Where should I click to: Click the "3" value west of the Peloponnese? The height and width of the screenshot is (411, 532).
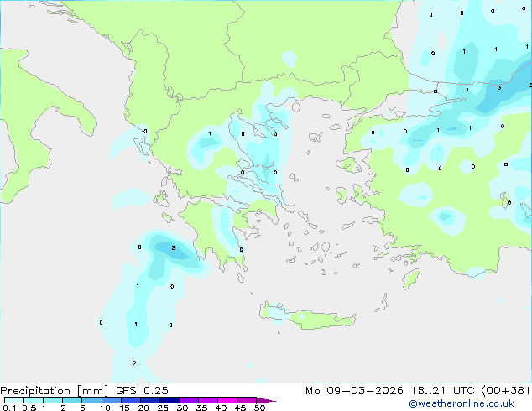[x=174, y=248]
